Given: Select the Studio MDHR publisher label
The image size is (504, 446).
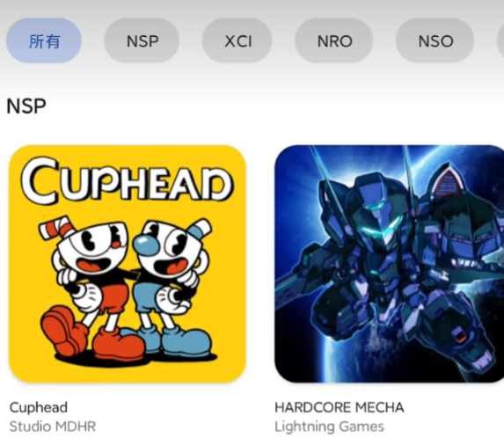Looking at the screenshot, I should 53,427.
